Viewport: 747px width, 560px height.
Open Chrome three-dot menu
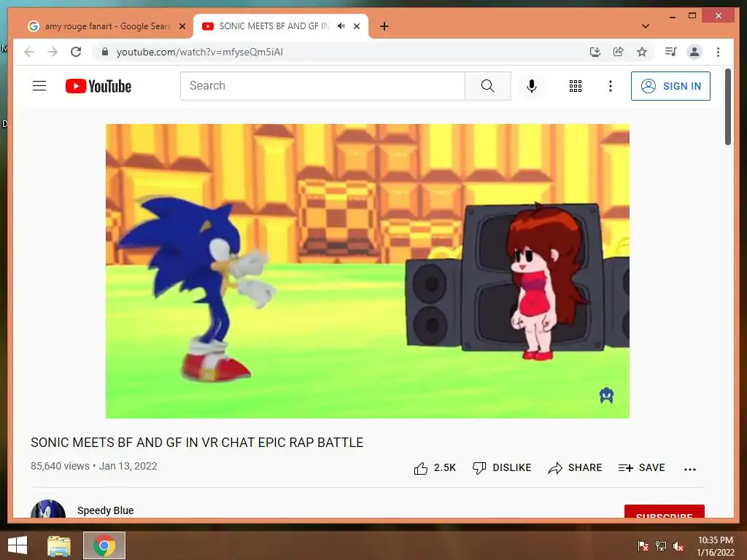point(718,52)
